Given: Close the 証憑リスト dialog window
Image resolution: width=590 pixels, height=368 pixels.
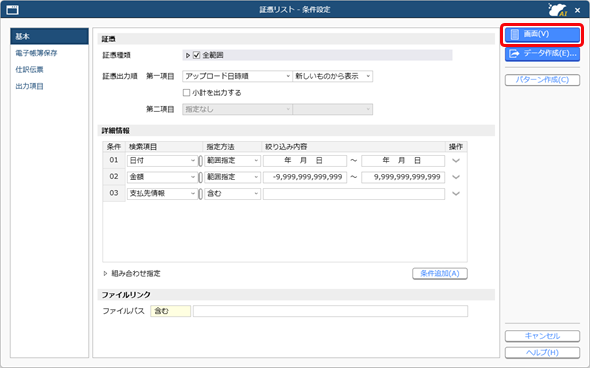Looking at the screenshot, I should click(578, 10).
